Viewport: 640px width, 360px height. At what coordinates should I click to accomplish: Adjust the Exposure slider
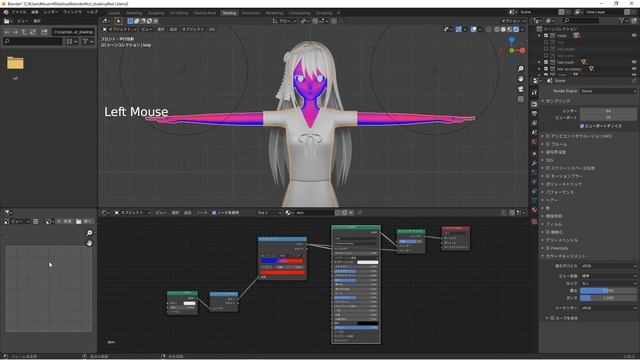(x=608, y=291)
